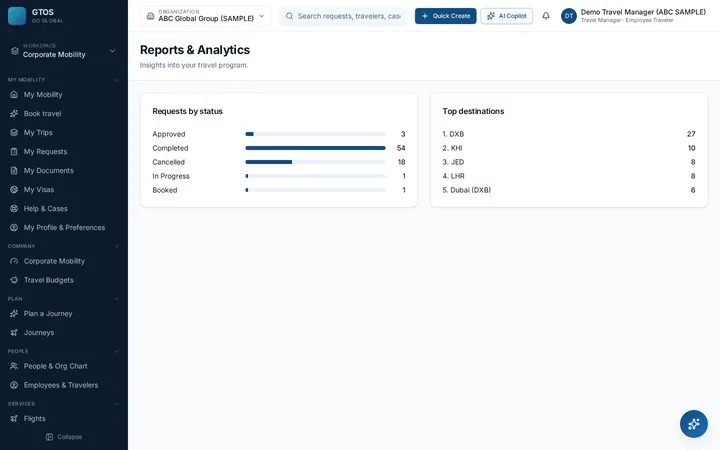Click the Travel Budgets piggy bank icon

click(x=14, y=280)
